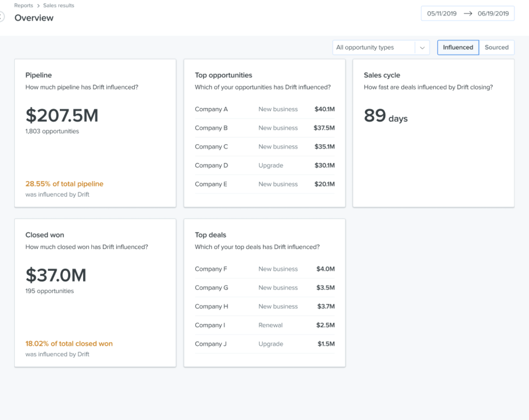Open the All opportunity types combo box
This screenshot has height=420, width=529.
[381, 47]
